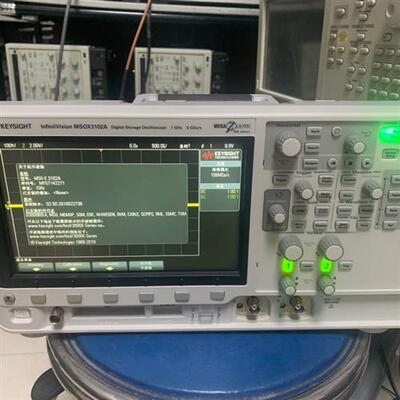Push the Label key beside channel 1
Screen dimensions: 400x400
point(307,266)
